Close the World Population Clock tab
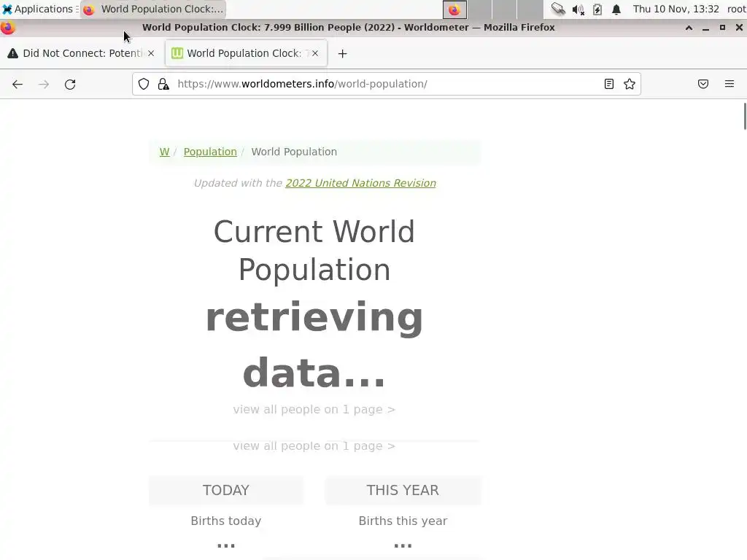This screenshot has height=560, width=747. 315,53
